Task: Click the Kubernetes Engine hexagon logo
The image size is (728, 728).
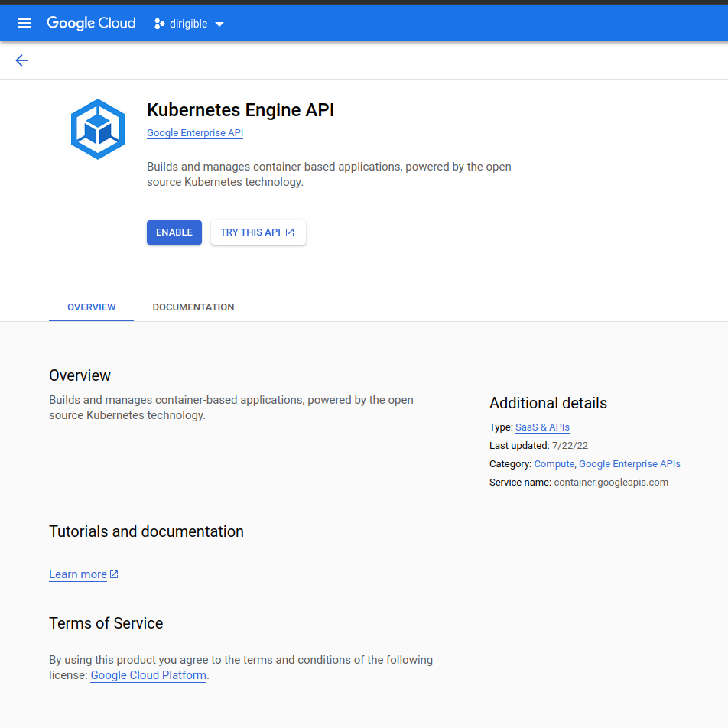Action: [98, 129]
